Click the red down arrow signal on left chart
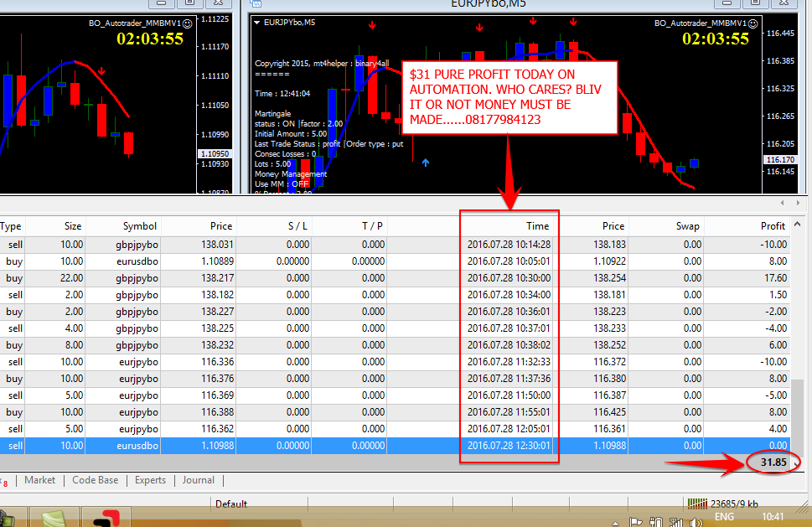Screen dimensions: 812x527 pos(102,71)
